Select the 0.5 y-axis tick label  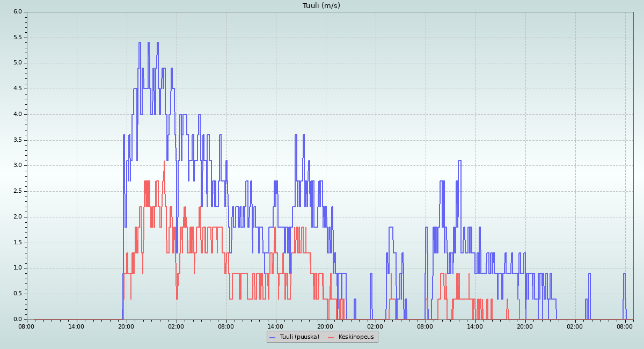pos(17,294)
